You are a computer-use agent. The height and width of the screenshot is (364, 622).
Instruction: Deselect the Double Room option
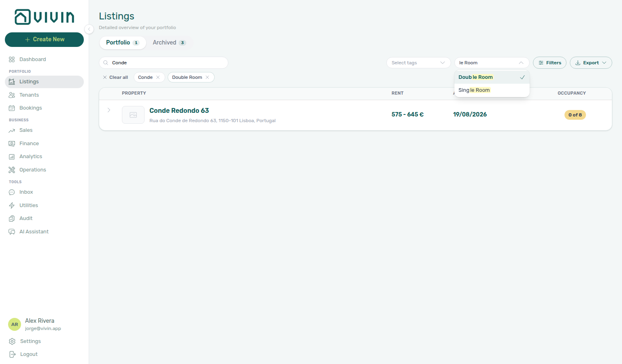coord(492,77)
